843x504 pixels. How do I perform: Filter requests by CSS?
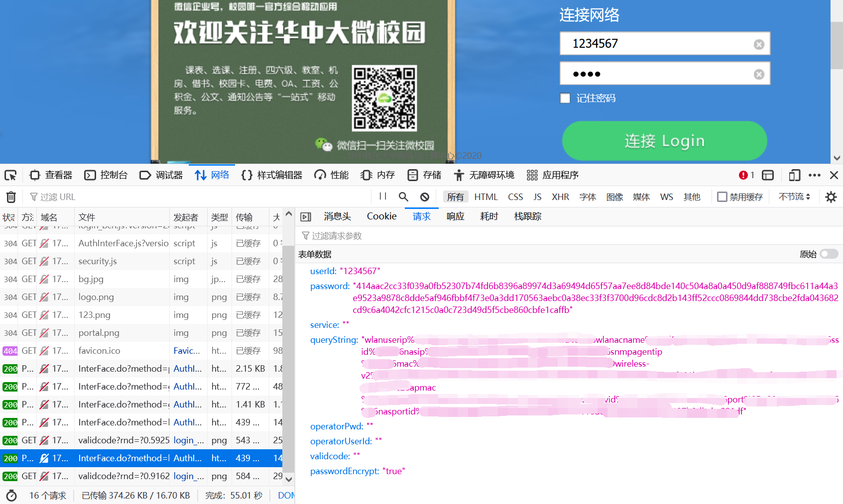click(515, 197)
